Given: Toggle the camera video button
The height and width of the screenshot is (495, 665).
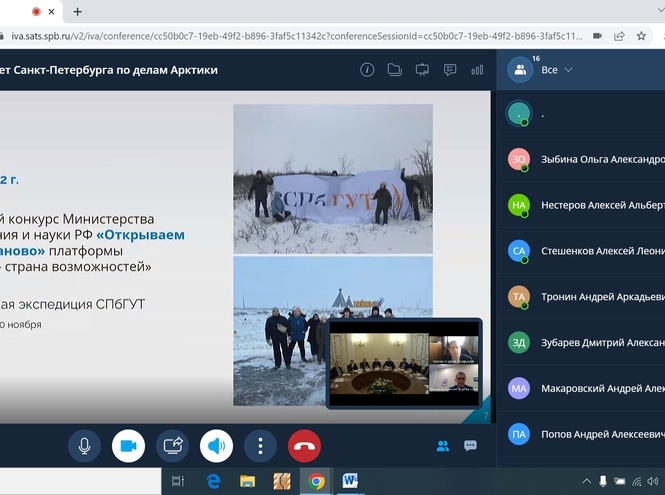Looking at the screenshot, I should (128, 446).
